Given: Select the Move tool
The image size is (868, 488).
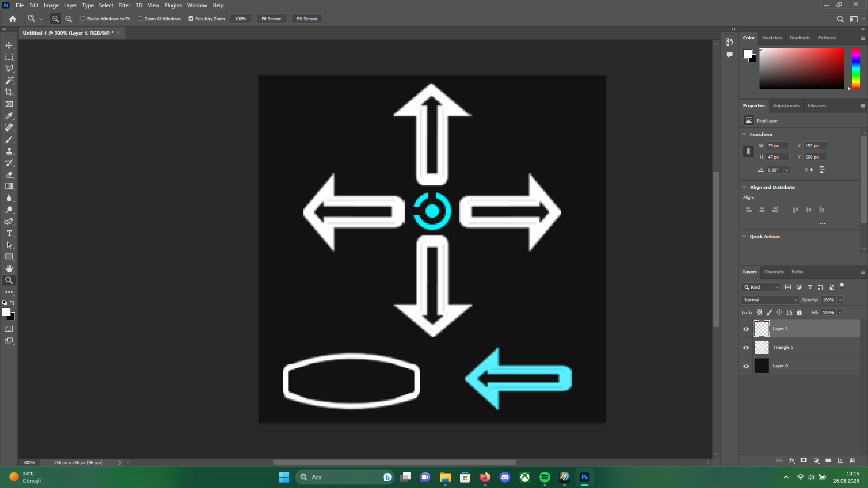Looking at the screenshot, I should (x=9, y=45).
